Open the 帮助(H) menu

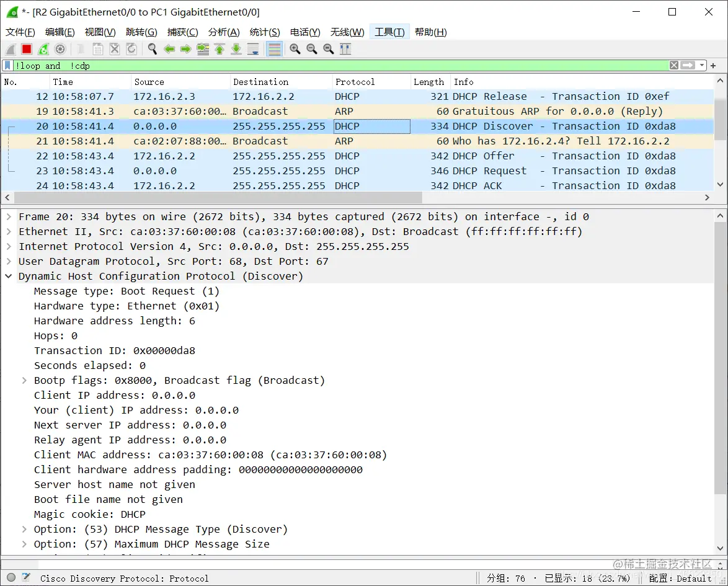point(431,32)
